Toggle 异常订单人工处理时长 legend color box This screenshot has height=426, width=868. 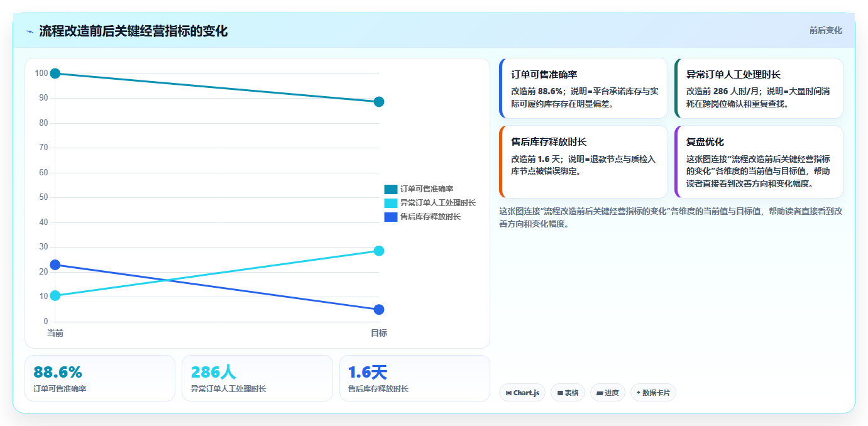click(x=391, y=203)
